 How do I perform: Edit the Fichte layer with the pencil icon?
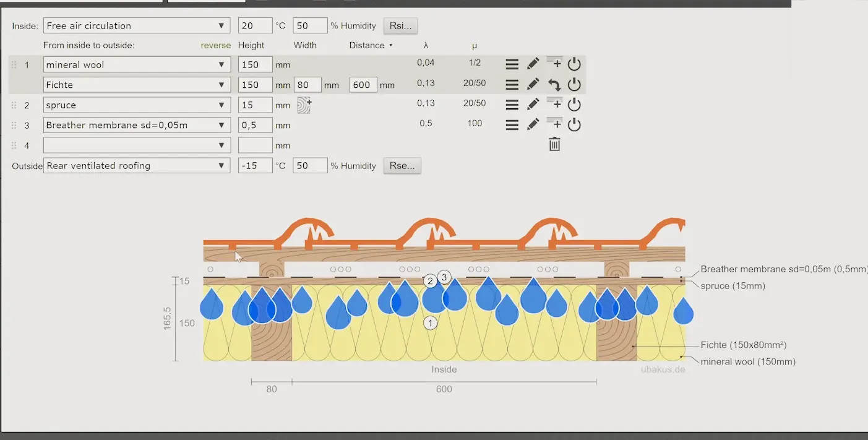533,85
